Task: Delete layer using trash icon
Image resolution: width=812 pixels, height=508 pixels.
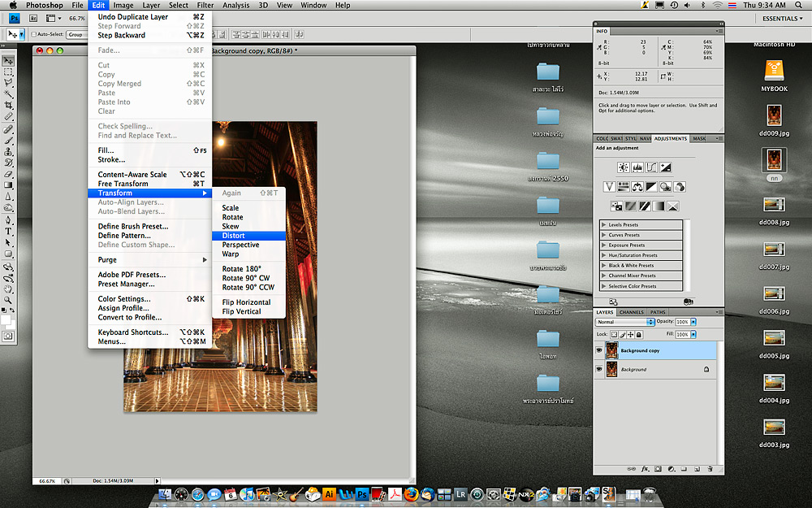Action: coord(710,469)
